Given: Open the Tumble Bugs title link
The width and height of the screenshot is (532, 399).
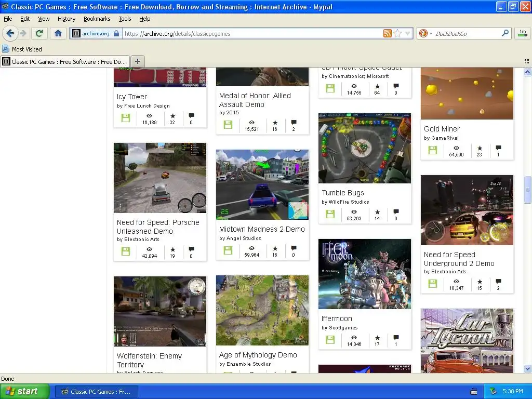Looking at the screenshot, I should 343,193.
